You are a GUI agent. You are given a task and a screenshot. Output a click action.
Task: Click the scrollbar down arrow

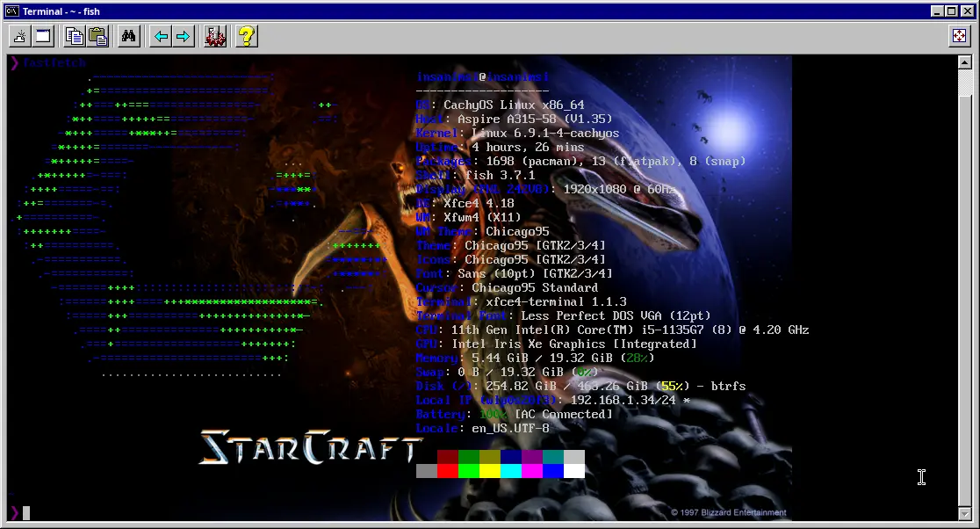tap(964, 514)
